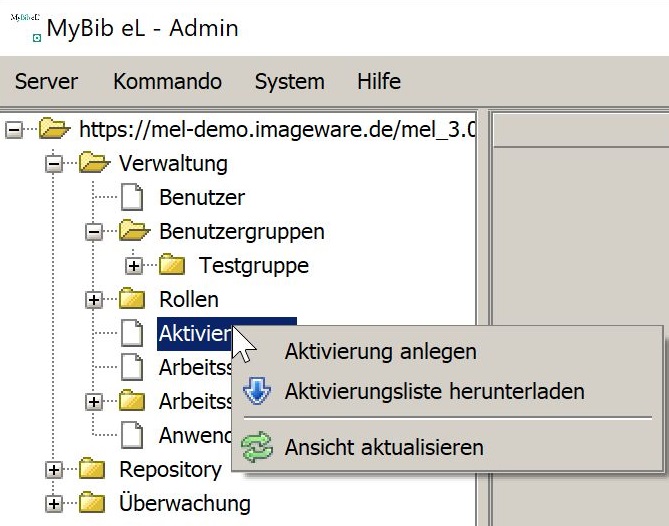Collapse the Benutzergruppen node
This screenshot has height=526, width=669.
coord(94,232)
